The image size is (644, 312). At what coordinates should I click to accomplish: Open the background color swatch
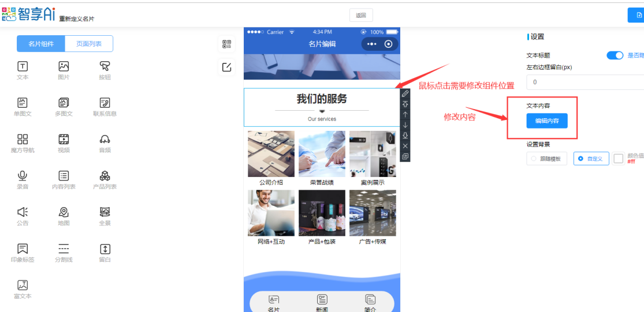[619, 159]
